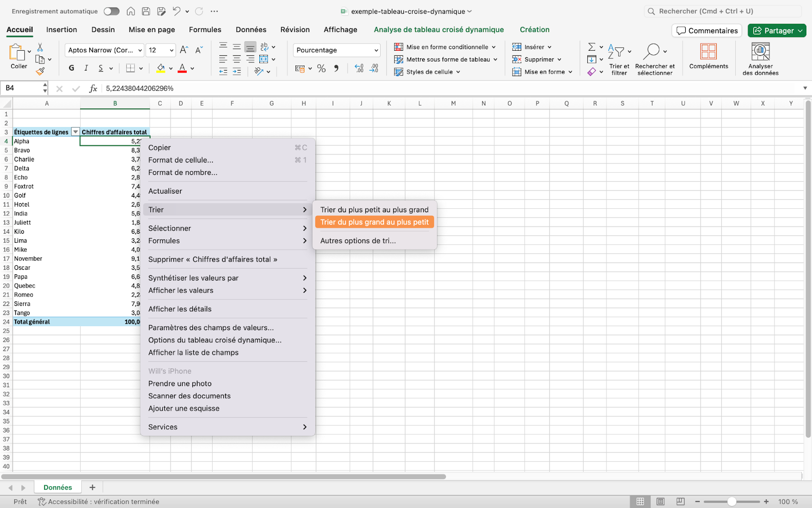Switch to the Insertion ribbon tab
Viewport: 812px width, 508px height.
coord(61,29)
